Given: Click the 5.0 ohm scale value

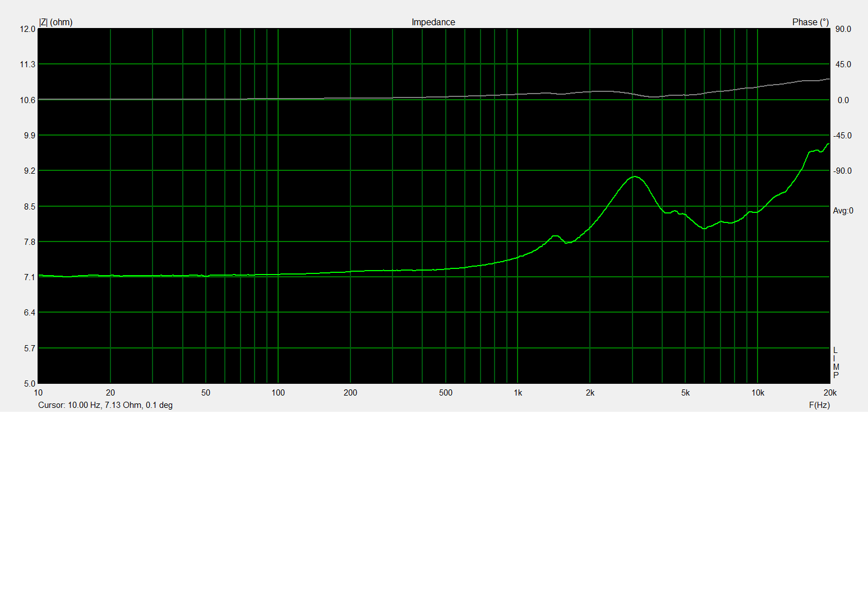Looking at the screenshot, I should tap(29, 384).
